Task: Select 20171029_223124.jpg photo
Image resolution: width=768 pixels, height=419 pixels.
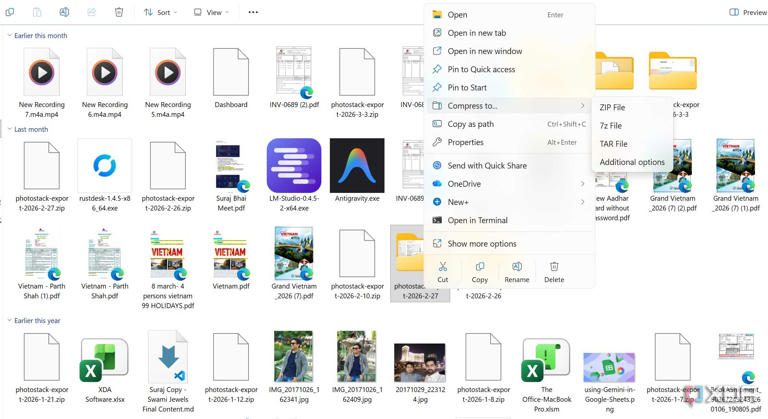Action: pos(420,372)
